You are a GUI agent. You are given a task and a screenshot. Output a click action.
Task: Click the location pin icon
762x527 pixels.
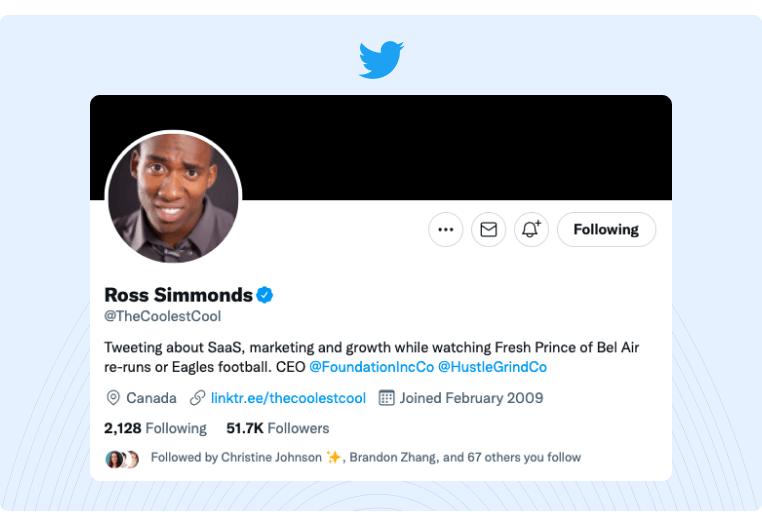(113, 398)
